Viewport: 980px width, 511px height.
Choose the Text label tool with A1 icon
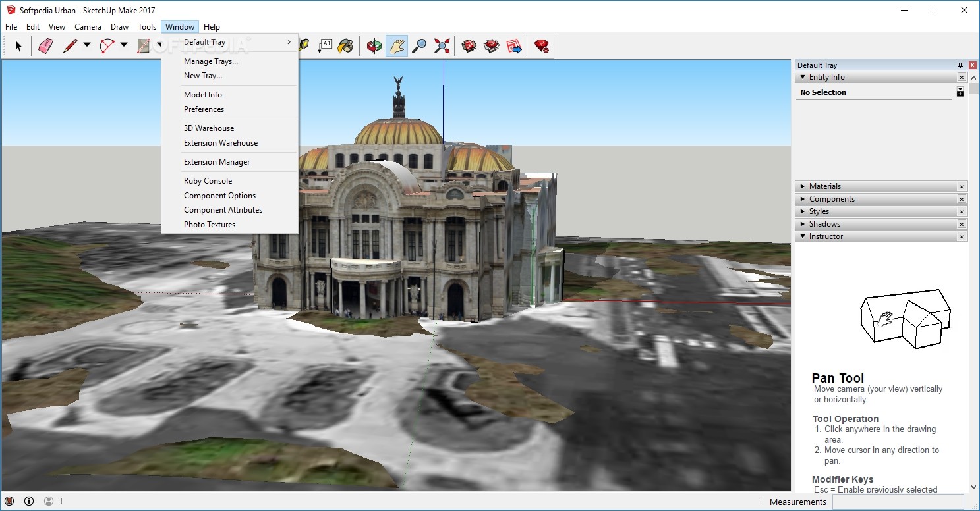click(325, 46)
